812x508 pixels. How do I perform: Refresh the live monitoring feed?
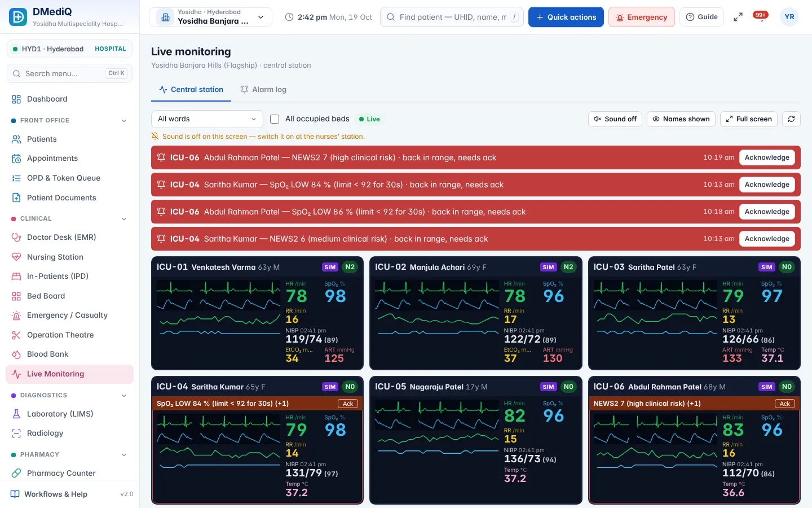[791, 119]
